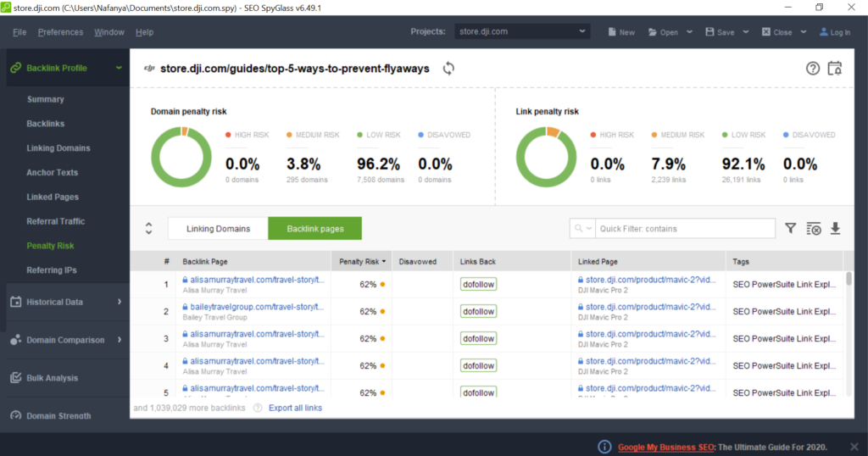The width and height of the screenshot is (868, 456).
Task: Expand the Close button dropdown arrow
Action: [804, 32]
